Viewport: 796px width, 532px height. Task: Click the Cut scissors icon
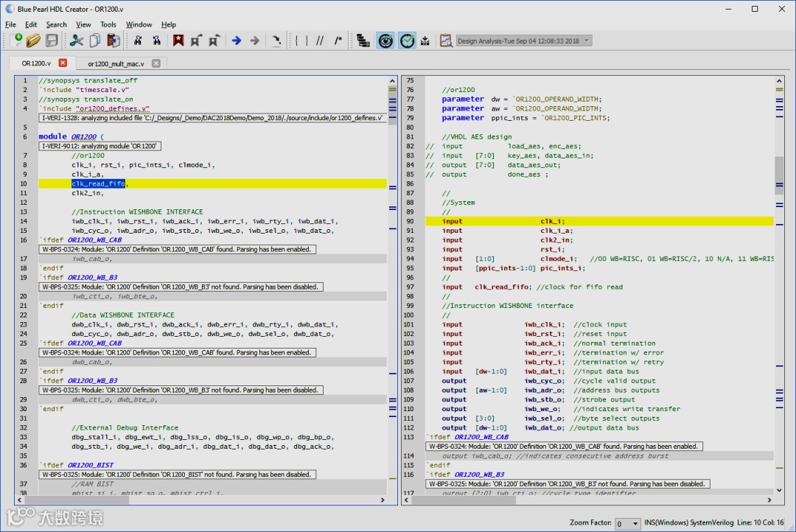click(x=76, y=41)
